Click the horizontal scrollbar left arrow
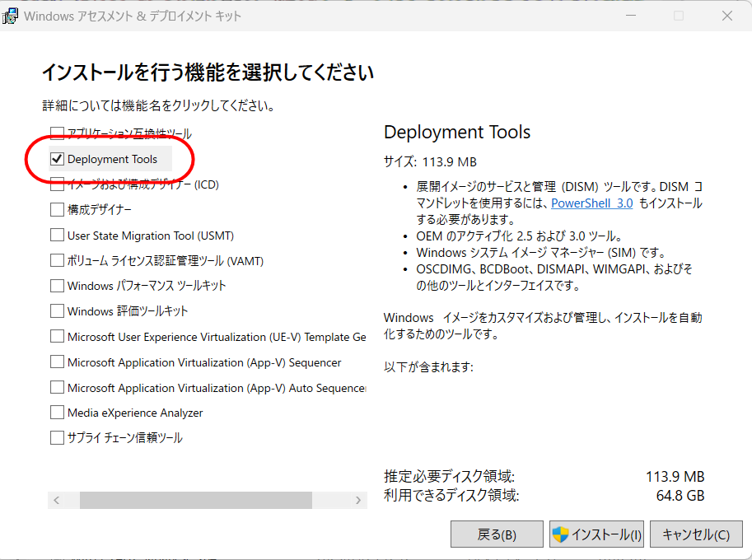Image resolution: width=752 pixels, height=560 pixels. pos(56,501)
